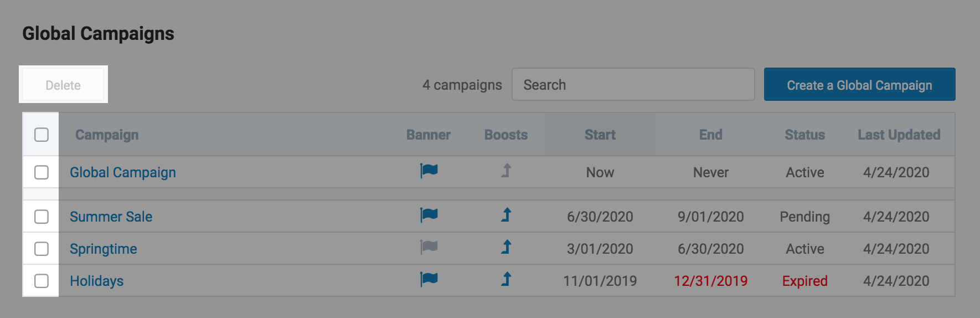Click the Holidays boosts arrow icon
Screen dimensions: 980x318
click(506, 280)
